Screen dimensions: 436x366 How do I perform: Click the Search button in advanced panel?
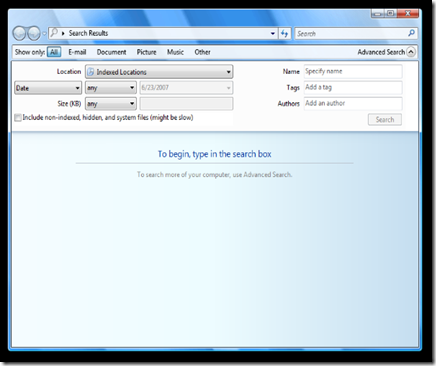pyautogui.click(x=385, y=120)
